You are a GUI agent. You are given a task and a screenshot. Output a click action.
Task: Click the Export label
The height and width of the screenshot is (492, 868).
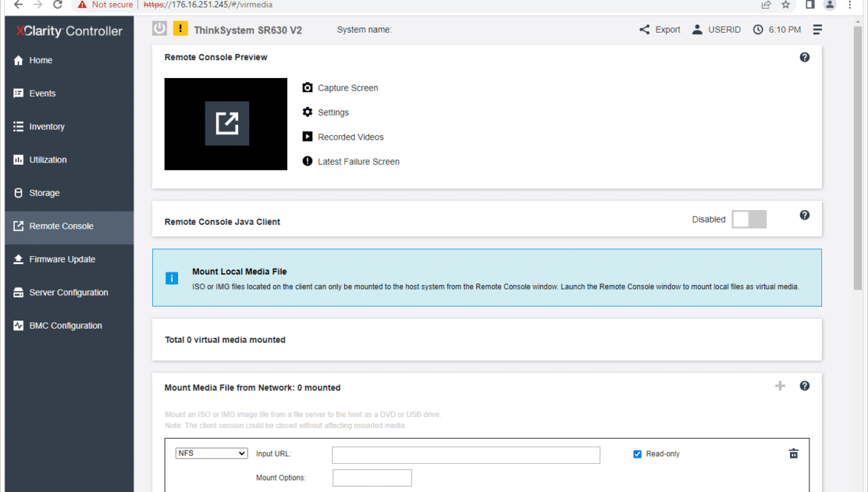click(668, 30)
